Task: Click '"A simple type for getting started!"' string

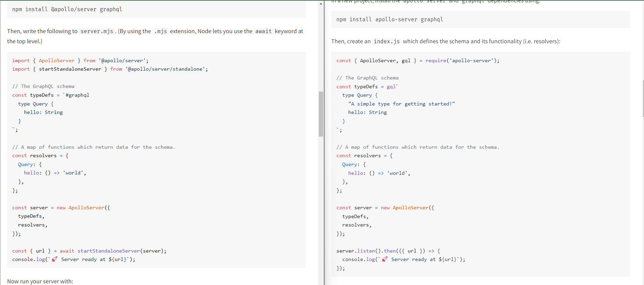Action: (402, 104)
